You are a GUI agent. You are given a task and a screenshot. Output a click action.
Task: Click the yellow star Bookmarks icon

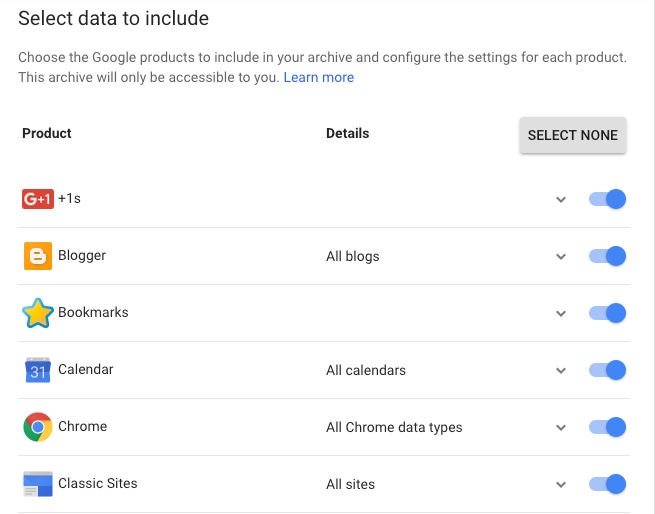click(38, 313)
